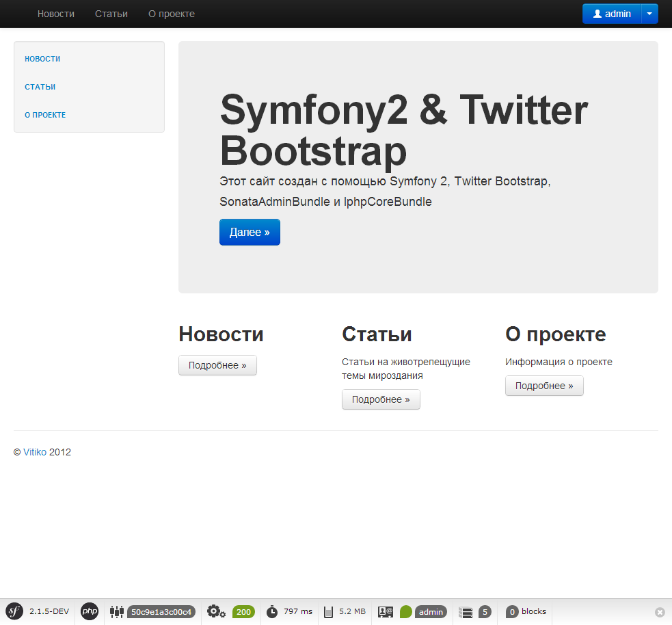The height and width of the screenshot is (625, 672).
Task: Click the 50c9e1a3c00c4 profiler token
Action: tap(161, 612)
